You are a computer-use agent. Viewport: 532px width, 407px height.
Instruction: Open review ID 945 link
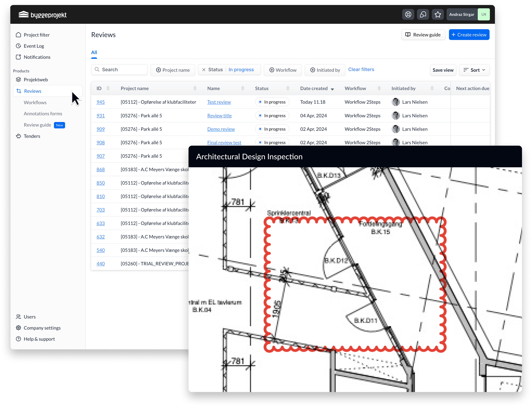pos(101,102)
